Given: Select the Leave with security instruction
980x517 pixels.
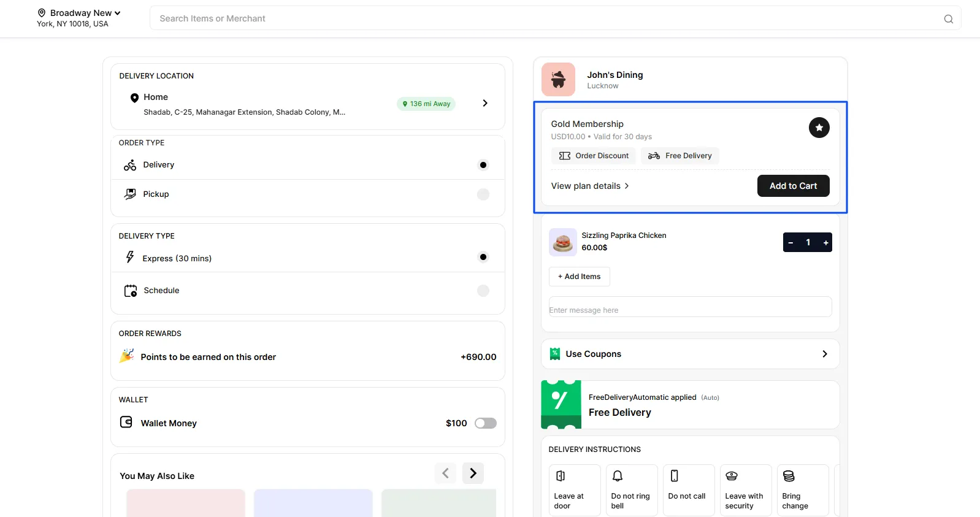Looking at the screenshot, I should tap(746, 490).
